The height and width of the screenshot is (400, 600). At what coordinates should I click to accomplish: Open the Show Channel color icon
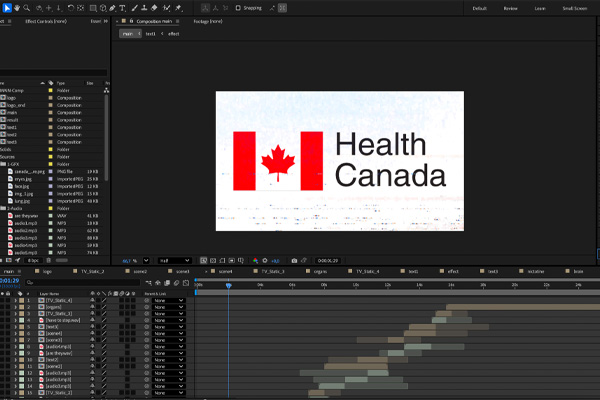(255, 261)
